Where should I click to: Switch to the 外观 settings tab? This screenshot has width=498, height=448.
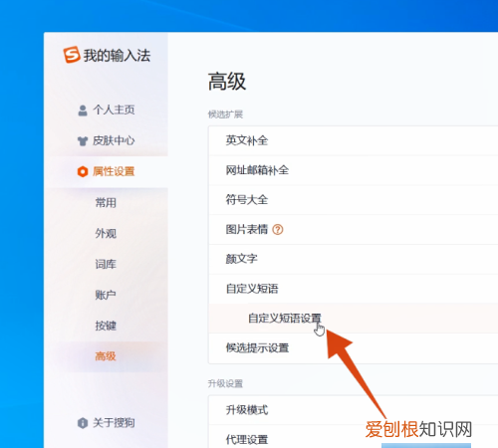click(106, 233)
